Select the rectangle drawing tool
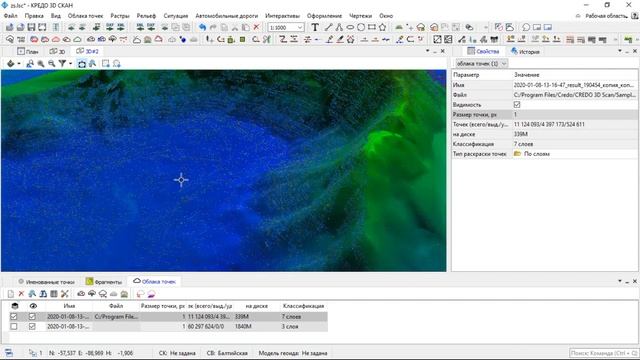 tap(371, 27)
